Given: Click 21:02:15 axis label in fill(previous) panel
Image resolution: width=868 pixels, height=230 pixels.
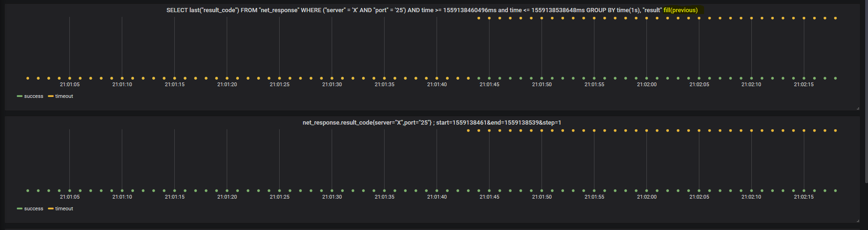Looking at the screenshot, I should 804,85.
